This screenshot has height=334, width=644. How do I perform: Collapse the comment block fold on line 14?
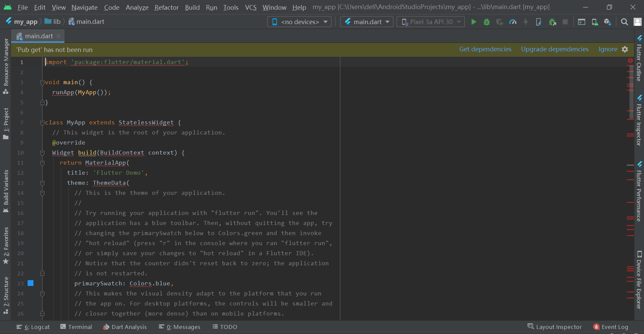tap(42, 193)
